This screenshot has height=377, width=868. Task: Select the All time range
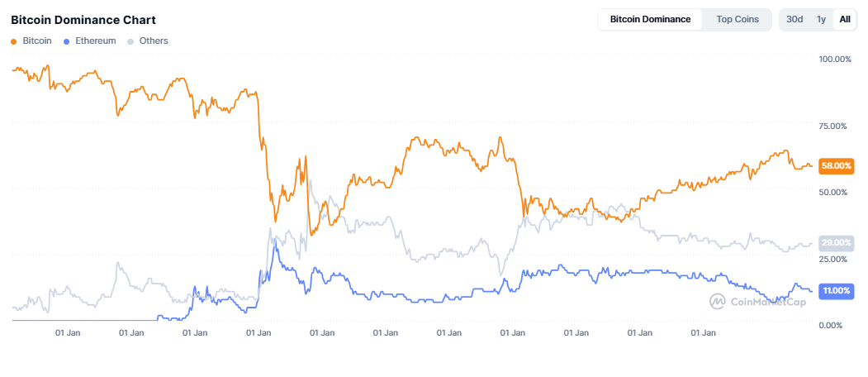[x=845, y=19]
